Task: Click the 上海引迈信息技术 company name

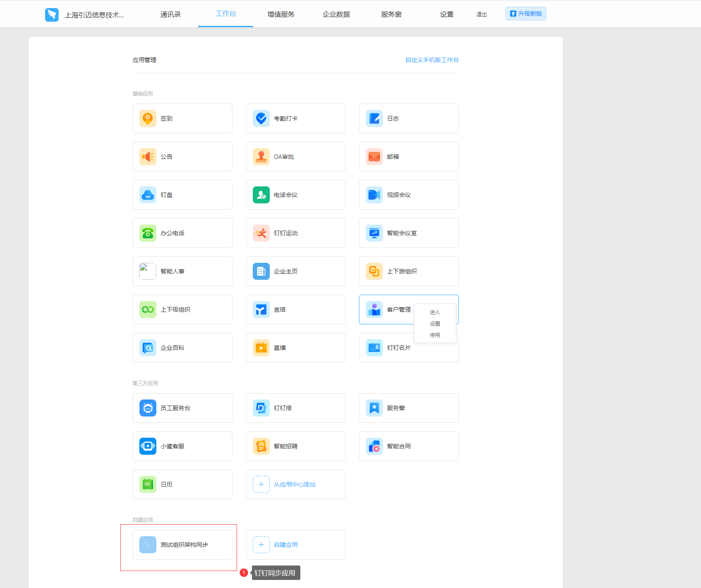Action: (94, 15)
